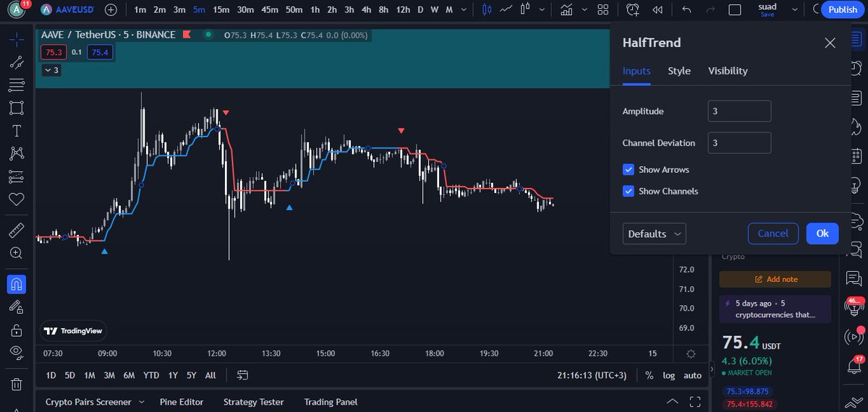The image size is (868, 412).
Task: Select the geometric shapes tool
Action: coord(16,108)
